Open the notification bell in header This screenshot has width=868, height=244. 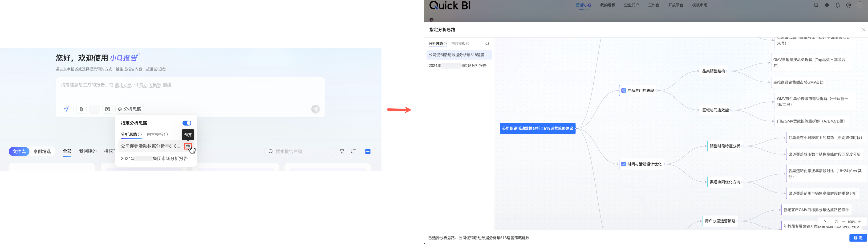tap(838, 5)
